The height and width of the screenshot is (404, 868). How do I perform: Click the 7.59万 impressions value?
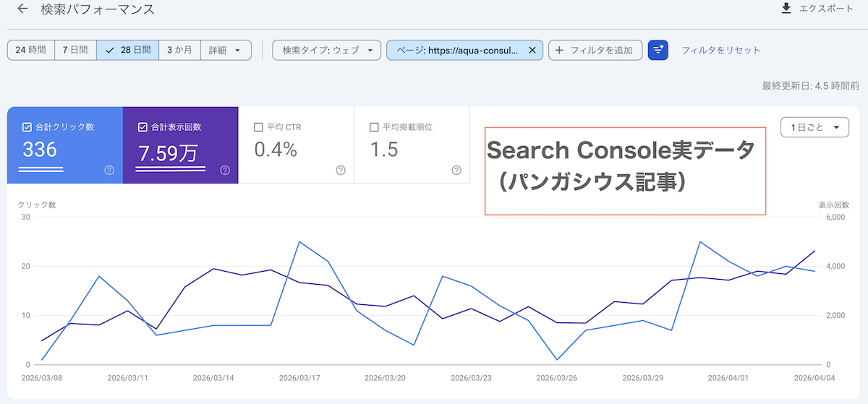point(167,152)
